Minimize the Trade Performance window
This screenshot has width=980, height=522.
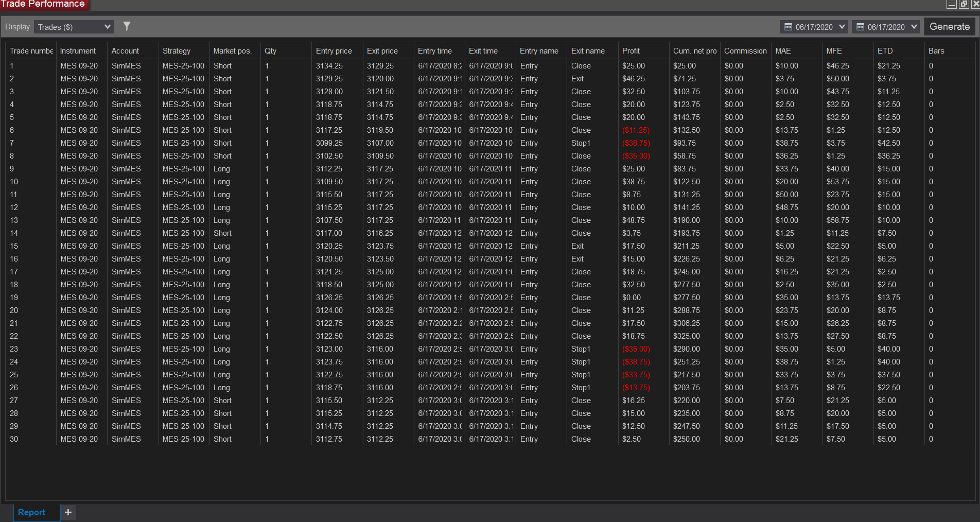click(x=952, y=4)
